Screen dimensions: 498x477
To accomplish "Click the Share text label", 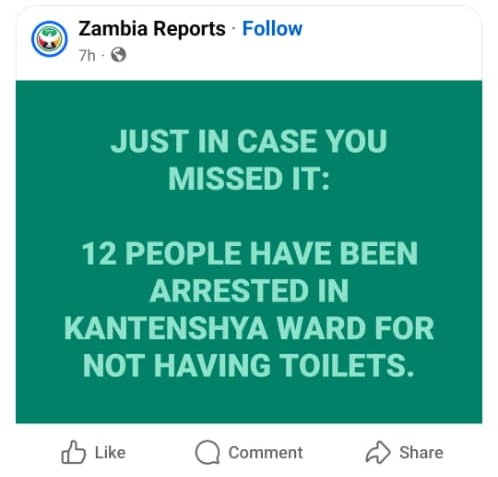I will click(421, 453).
